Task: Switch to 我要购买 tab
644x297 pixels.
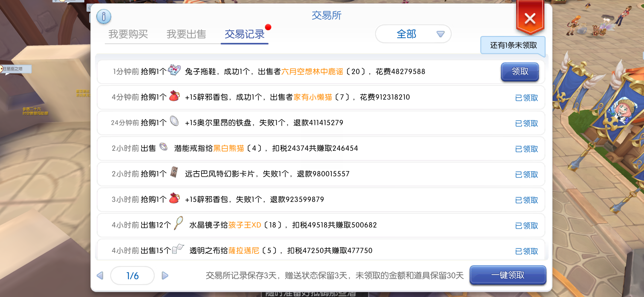Action: point(128,34)
